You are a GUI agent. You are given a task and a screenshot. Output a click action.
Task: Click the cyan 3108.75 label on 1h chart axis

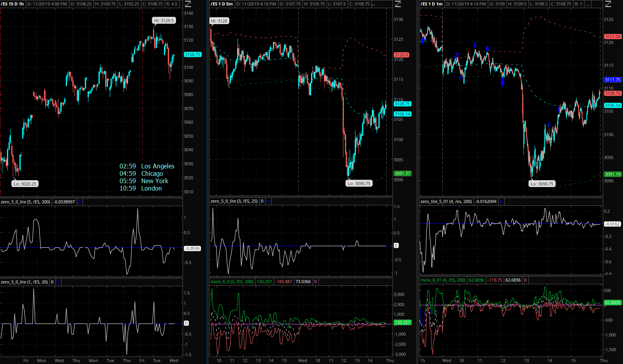(x=192, y=54)
